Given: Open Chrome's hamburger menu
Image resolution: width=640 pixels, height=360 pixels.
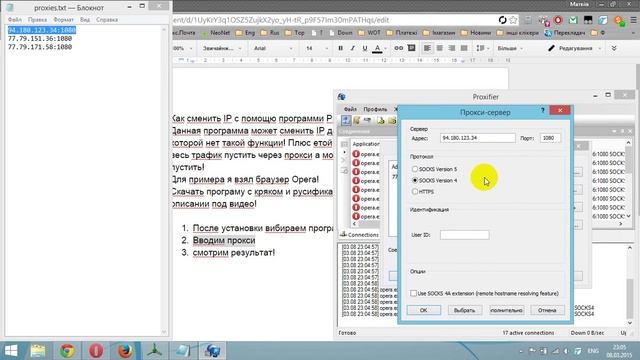Looking at the screenshot, I should pos(633,20).
